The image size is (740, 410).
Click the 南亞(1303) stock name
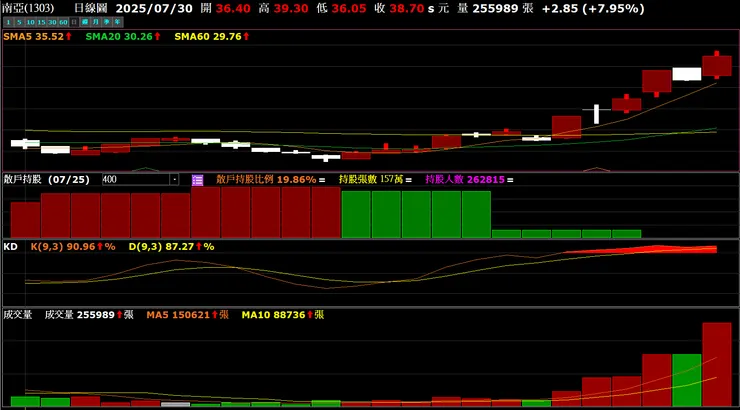[x=28, y=8]
